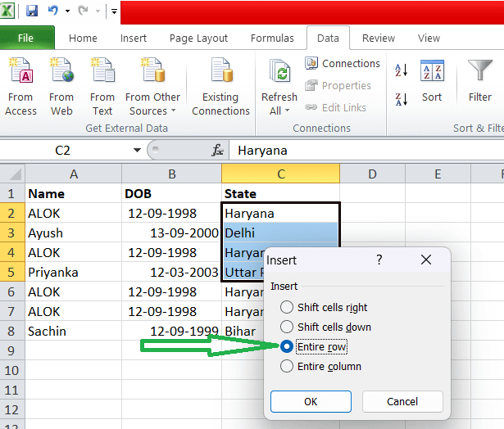Viewport: 504px width, 429px height.
Task: Open the Page Layout tab
Action: [198, 38]
